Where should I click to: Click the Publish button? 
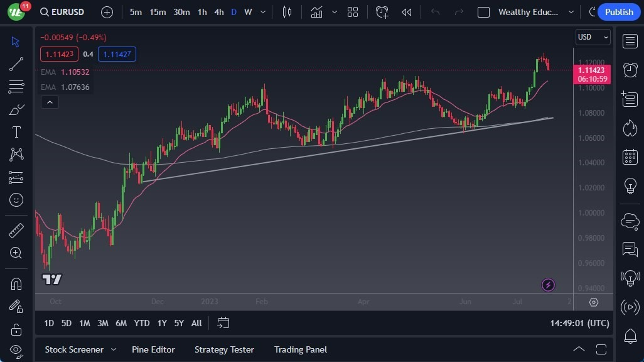pos(618,12)
